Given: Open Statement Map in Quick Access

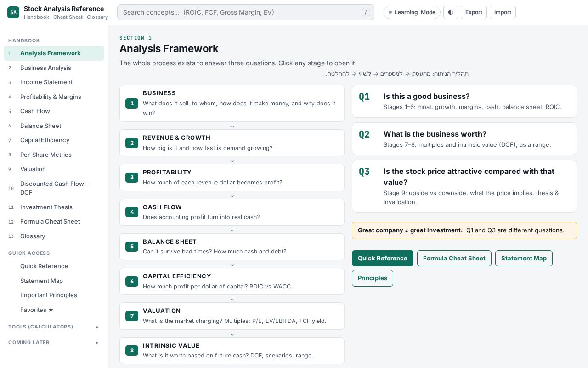Looking at the screenshot, I should pyautogui.click(x=54, y=281).
